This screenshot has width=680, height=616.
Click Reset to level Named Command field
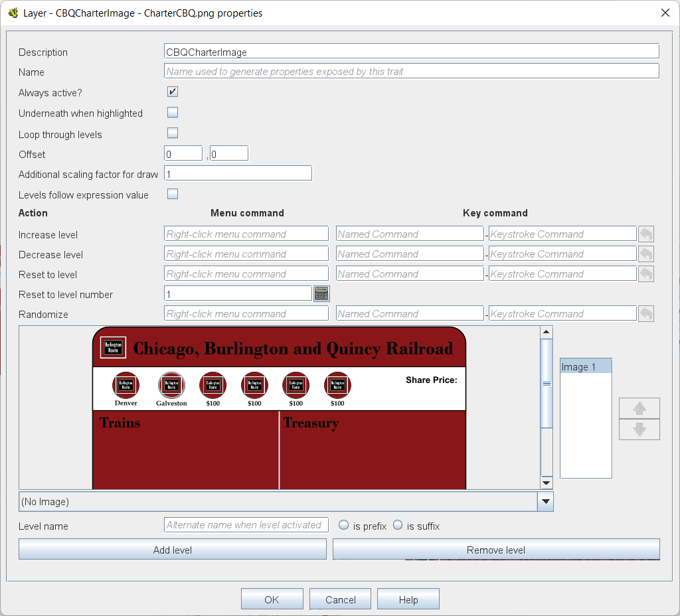coord(410,273)
